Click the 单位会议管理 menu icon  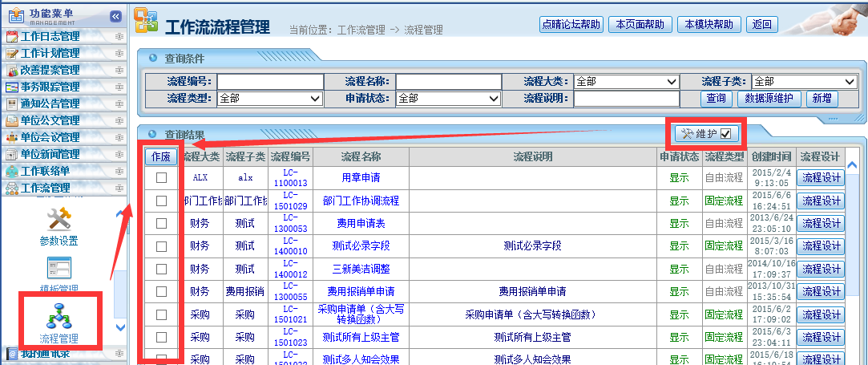12,137
